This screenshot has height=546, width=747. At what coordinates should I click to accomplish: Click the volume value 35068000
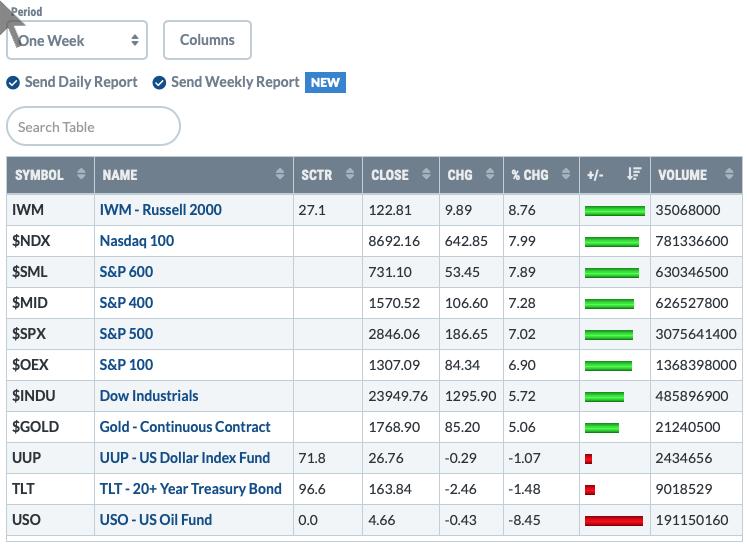coord(688,210)
